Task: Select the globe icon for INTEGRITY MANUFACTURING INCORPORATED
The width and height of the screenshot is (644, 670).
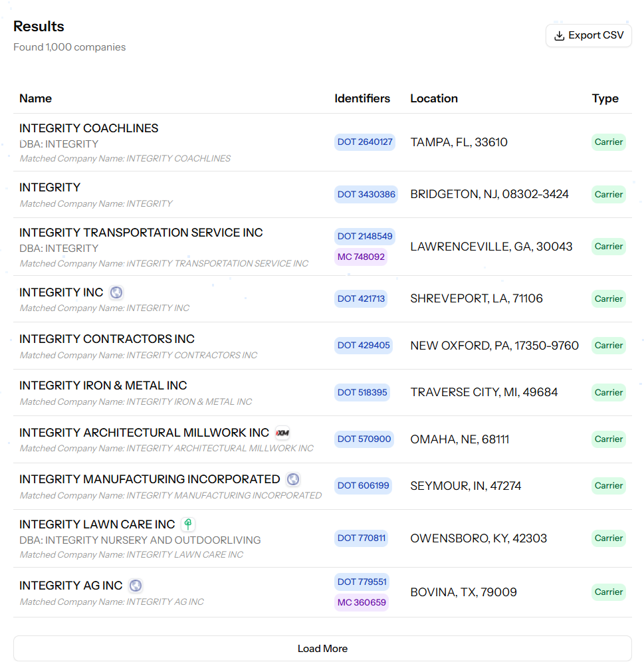Action: click(293, 479)
